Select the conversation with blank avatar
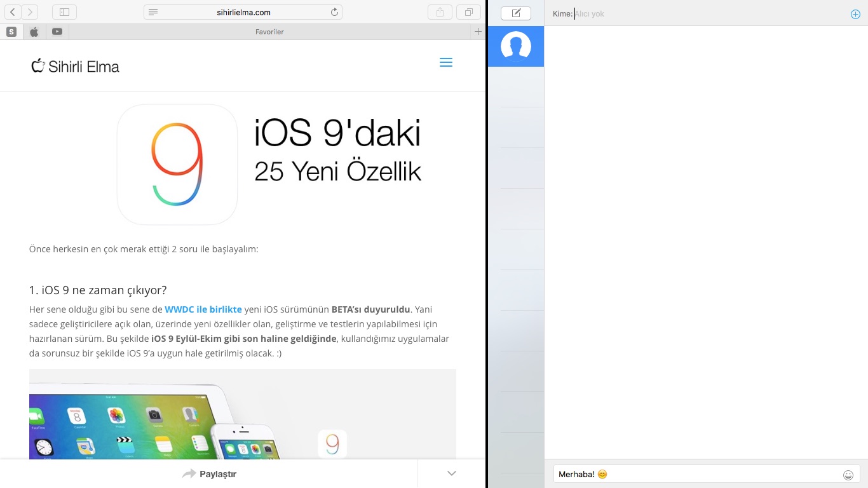Image resolution: width=868 pixels, height=488 pixels. click(x=516, y=46)
